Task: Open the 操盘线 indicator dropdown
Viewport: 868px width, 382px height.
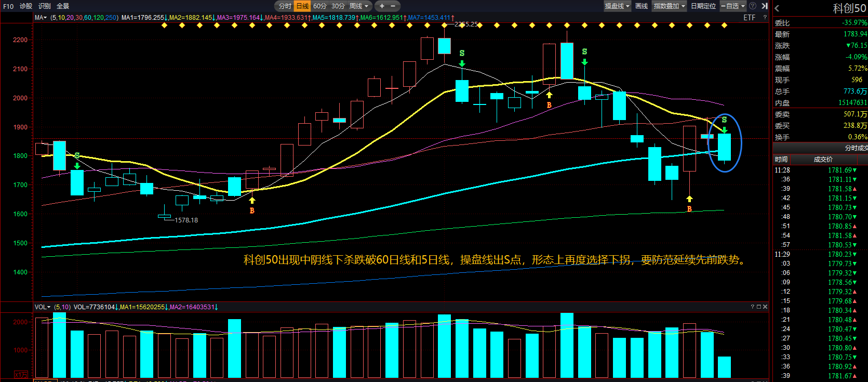Action: pos(617,6)
